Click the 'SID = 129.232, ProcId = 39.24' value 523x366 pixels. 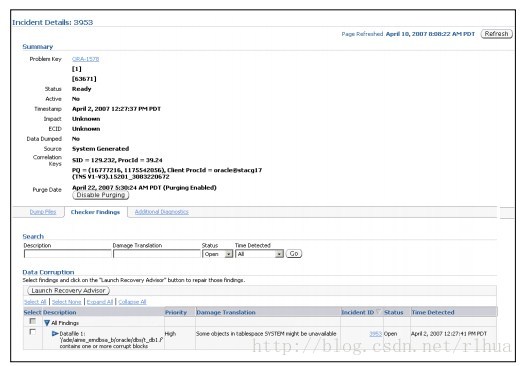(x=117, y=160)
